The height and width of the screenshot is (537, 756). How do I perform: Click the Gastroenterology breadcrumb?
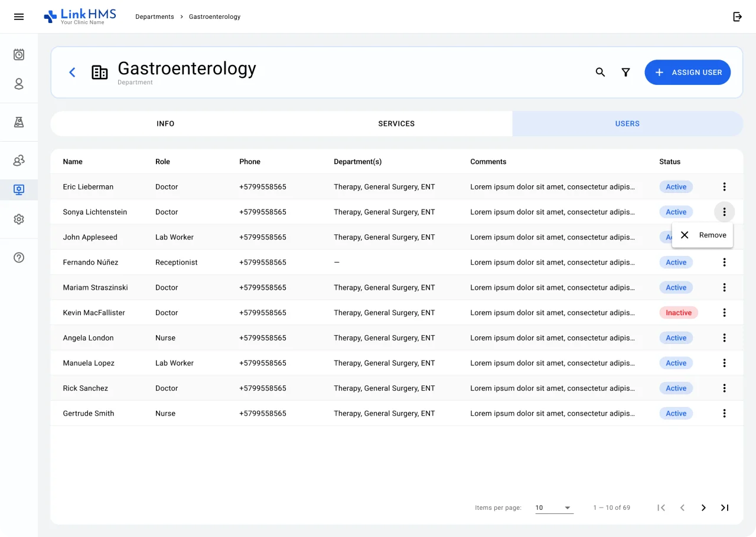[x=214, y=17]
